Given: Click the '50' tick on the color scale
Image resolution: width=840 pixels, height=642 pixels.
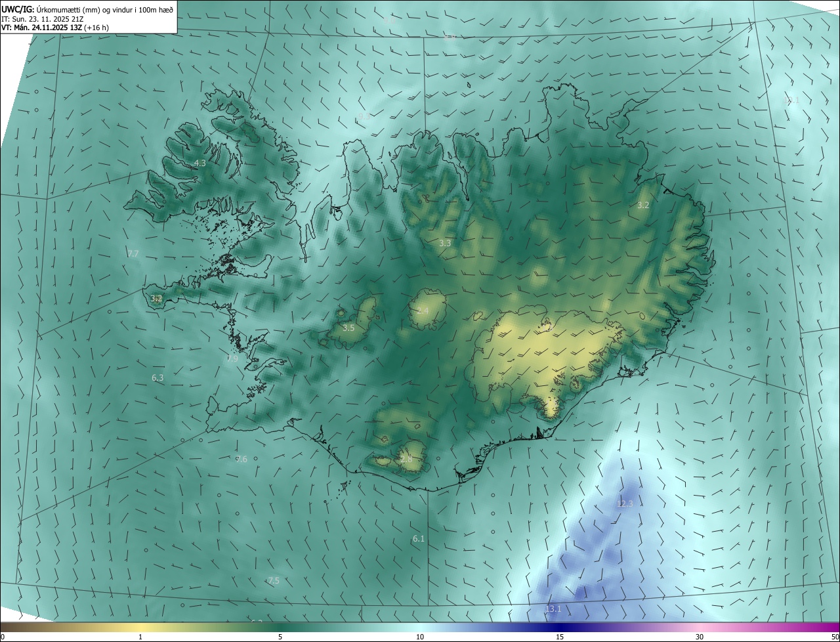Looking at the screenshot, I should coord(835,637).
